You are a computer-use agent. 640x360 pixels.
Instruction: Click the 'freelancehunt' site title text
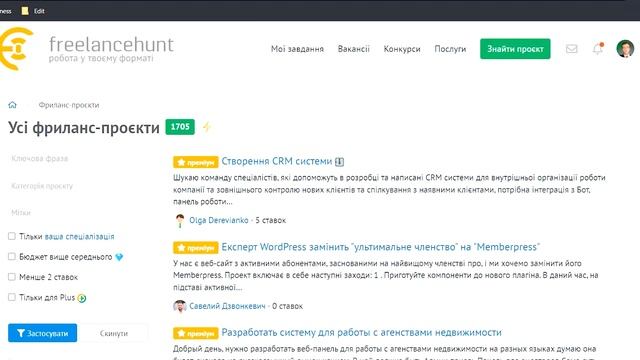tap(111, 44)
